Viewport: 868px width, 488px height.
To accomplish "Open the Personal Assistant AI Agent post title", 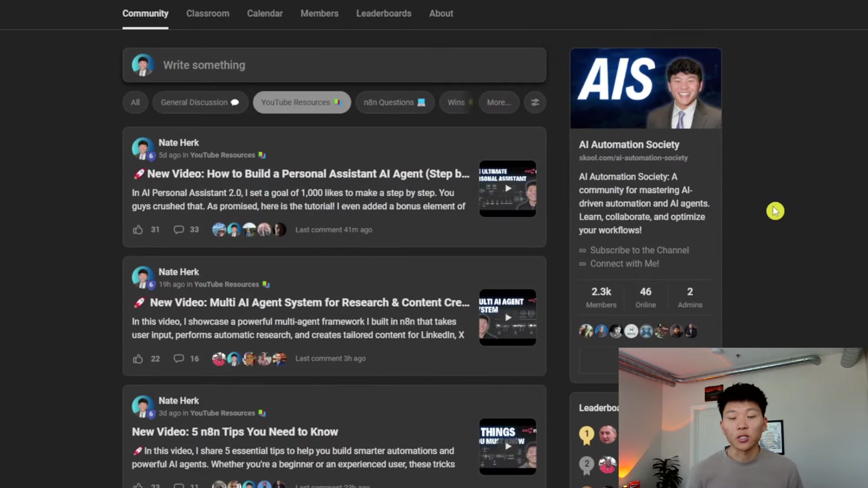I will click(x=302, y=174).
